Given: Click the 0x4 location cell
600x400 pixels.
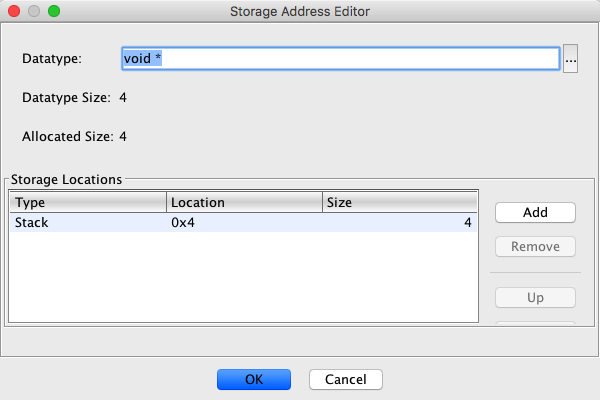Looking at the screenshot, I should [245, 223].
